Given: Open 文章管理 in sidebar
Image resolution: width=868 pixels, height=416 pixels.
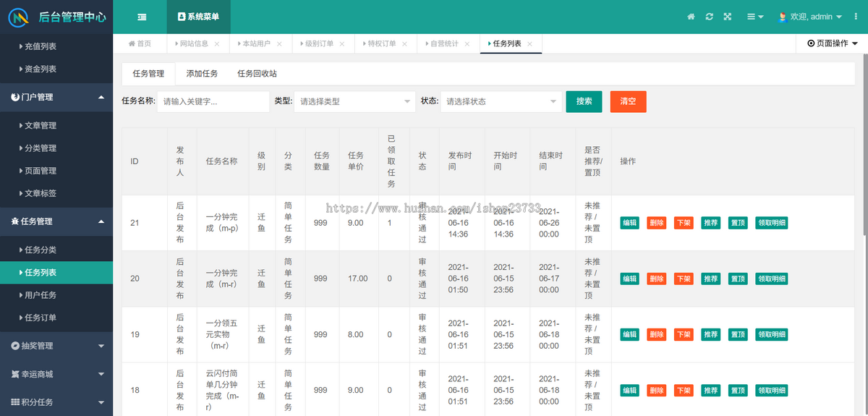Looking at the screenshot, I should pos(56,125).
